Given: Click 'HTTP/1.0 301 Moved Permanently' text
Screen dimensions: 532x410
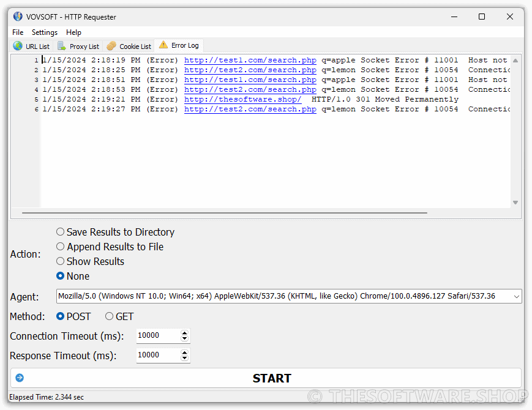Looking at the screenshot, I should (x=385, y=99).
